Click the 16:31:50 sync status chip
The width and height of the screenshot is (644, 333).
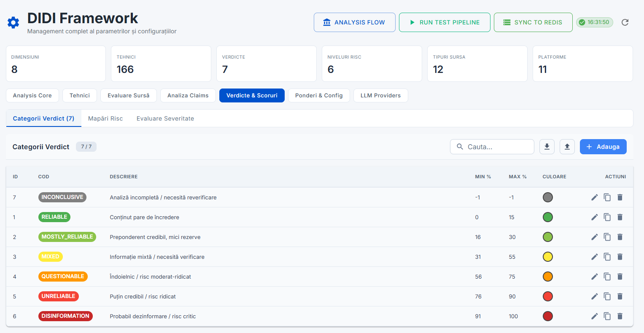tap(595, 22)
